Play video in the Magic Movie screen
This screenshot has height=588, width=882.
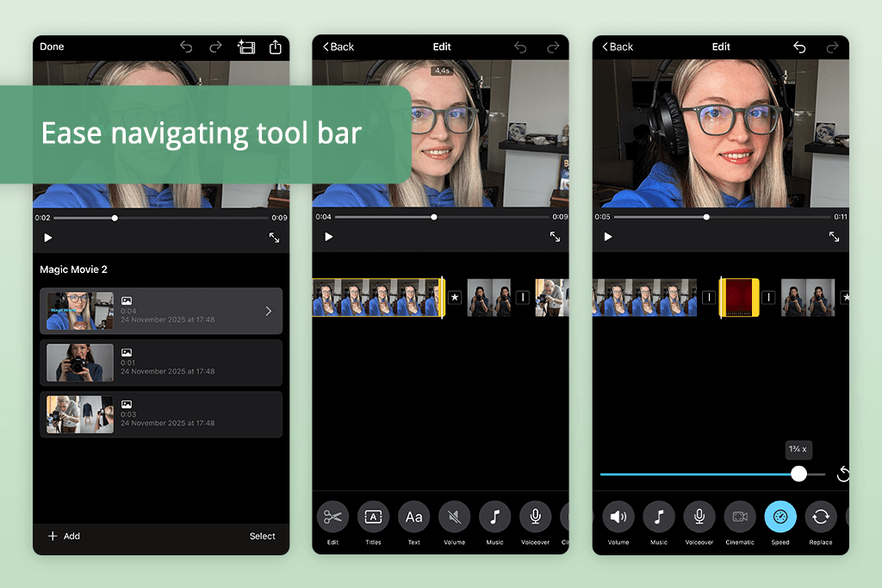tap(48, 238)
